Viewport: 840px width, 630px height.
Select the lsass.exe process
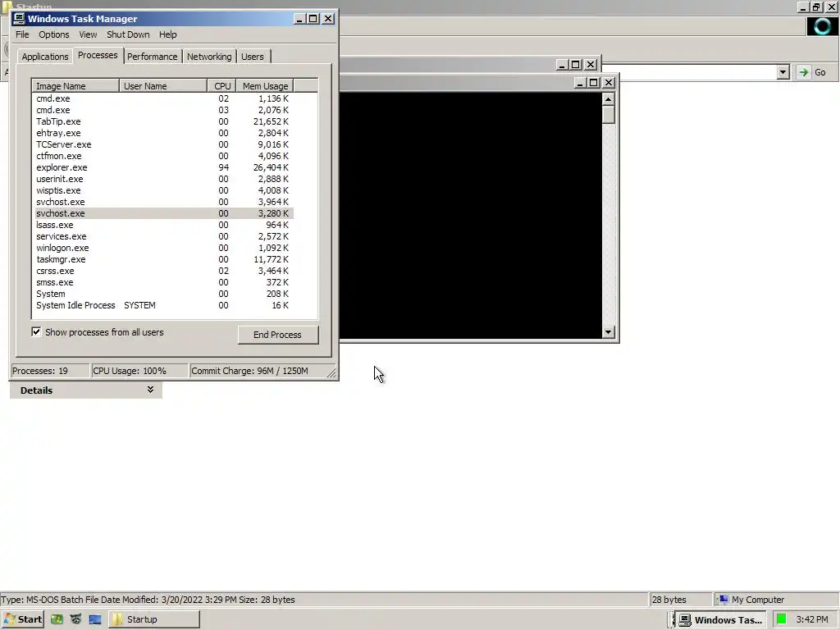[164, 225]
